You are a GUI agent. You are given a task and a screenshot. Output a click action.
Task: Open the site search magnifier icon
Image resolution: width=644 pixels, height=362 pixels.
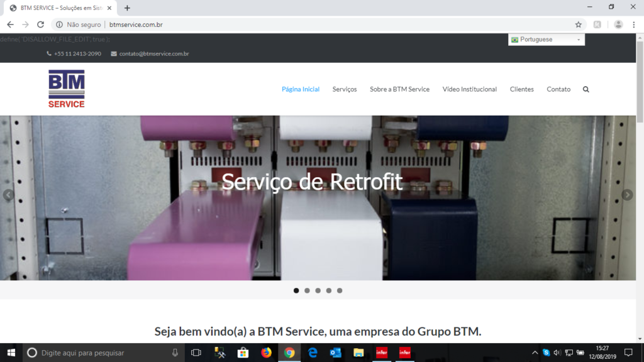tap(586, 89)
